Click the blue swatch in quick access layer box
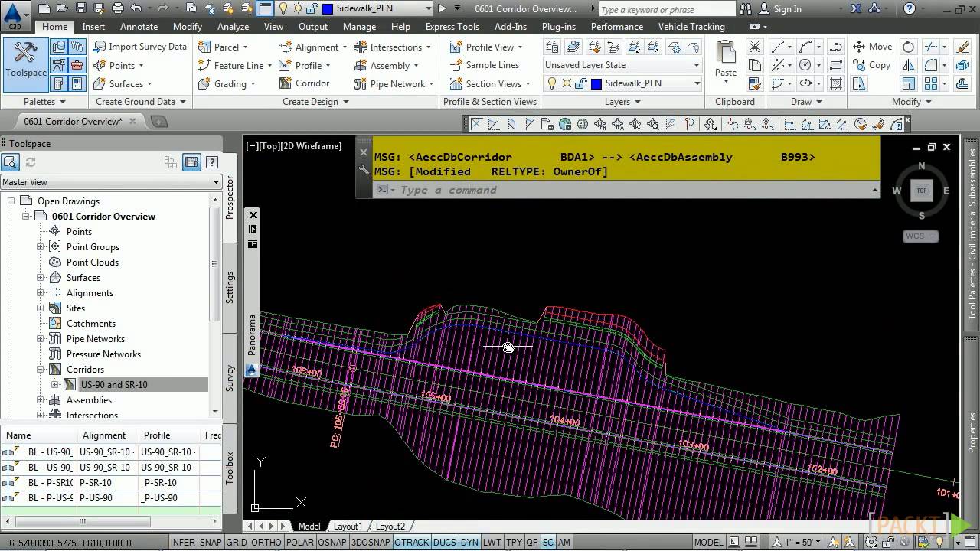Image resolution: width=980 pixels, height=551 pixels. click(x=327, y=9)
